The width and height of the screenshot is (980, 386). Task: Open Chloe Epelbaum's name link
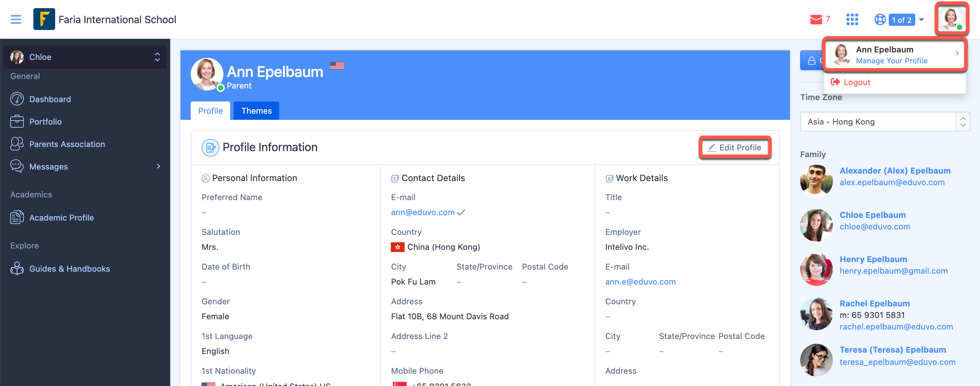[x=872, y=215]
